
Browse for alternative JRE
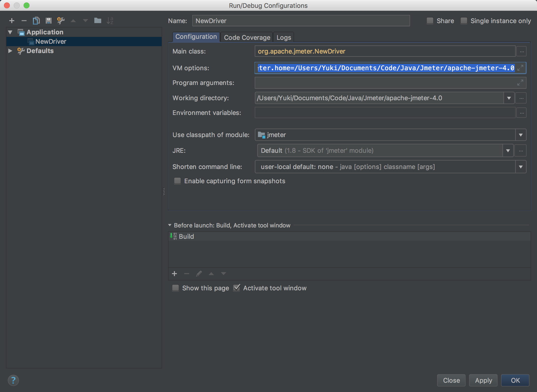(x=521, y=151)
